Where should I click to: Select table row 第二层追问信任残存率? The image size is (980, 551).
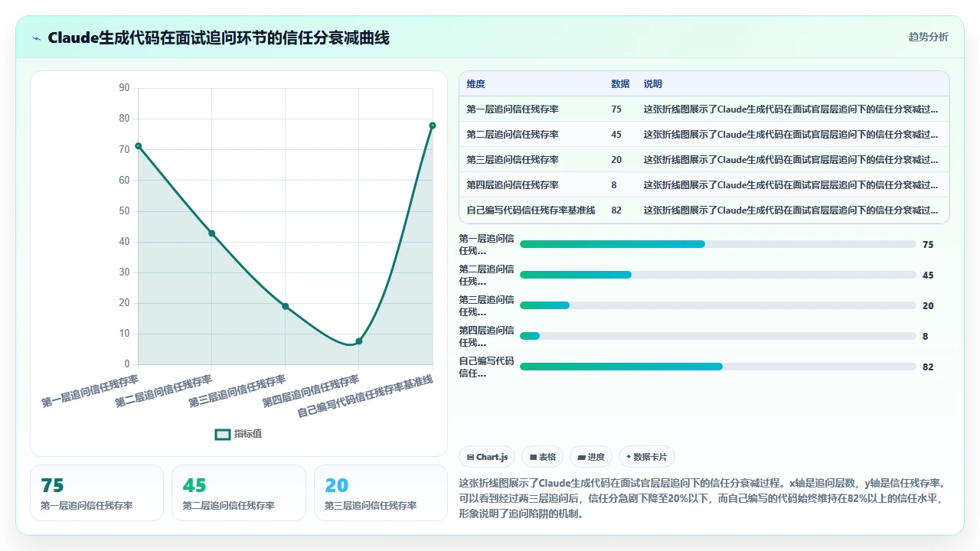704,135
